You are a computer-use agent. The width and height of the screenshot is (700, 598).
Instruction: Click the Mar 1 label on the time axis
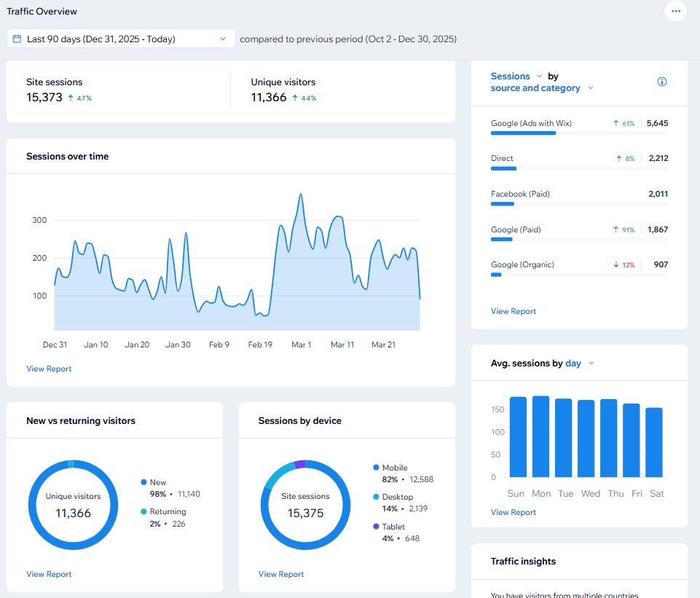[x=302, y=345]
